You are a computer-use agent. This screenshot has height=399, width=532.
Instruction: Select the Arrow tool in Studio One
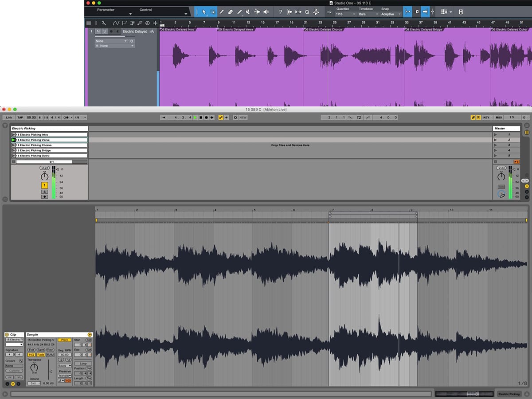pyautogui.click(x=203, y=12)
